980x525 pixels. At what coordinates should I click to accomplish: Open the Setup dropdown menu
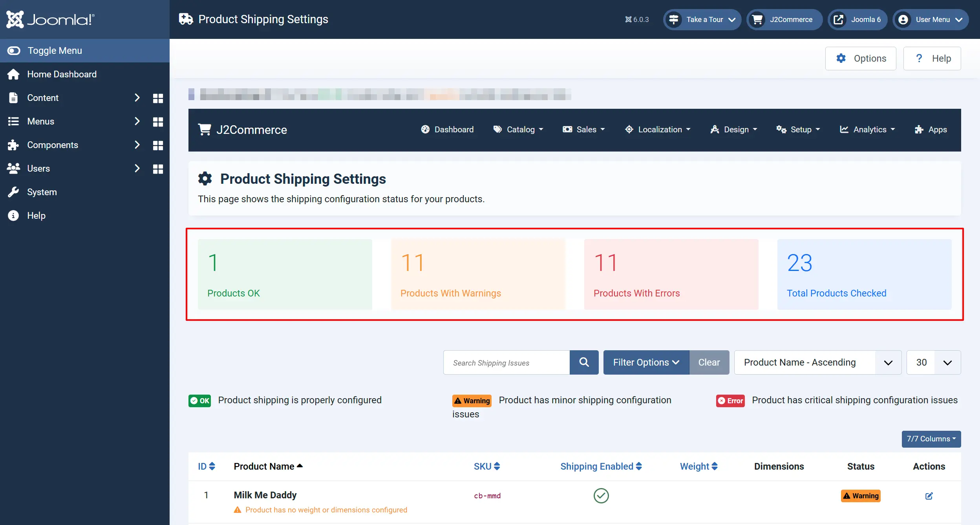tap(798, 130)
